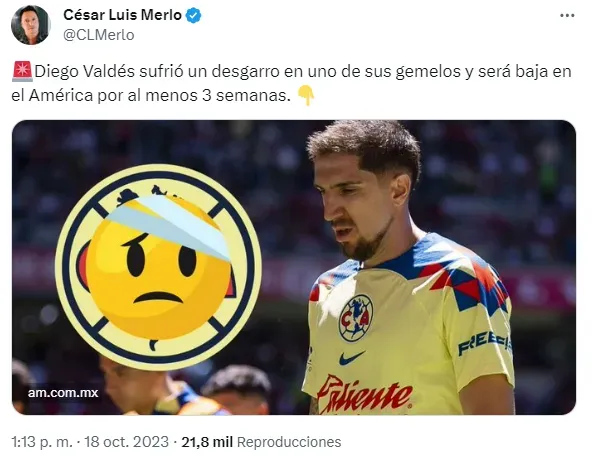Screen dimensions: 592x456
Task: Click the sleeve sponsor text on jersey
Action: [484, 343]
